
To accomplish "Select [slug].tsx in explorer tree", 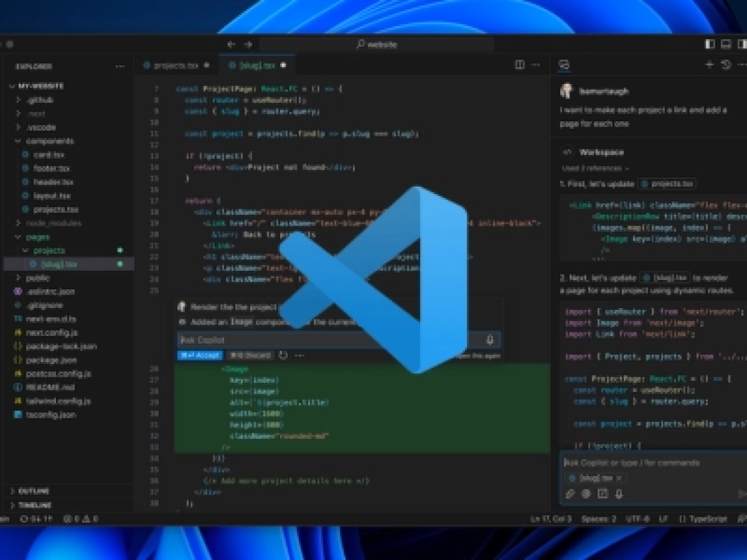I will pyautogui.click(x=69, y=264).
